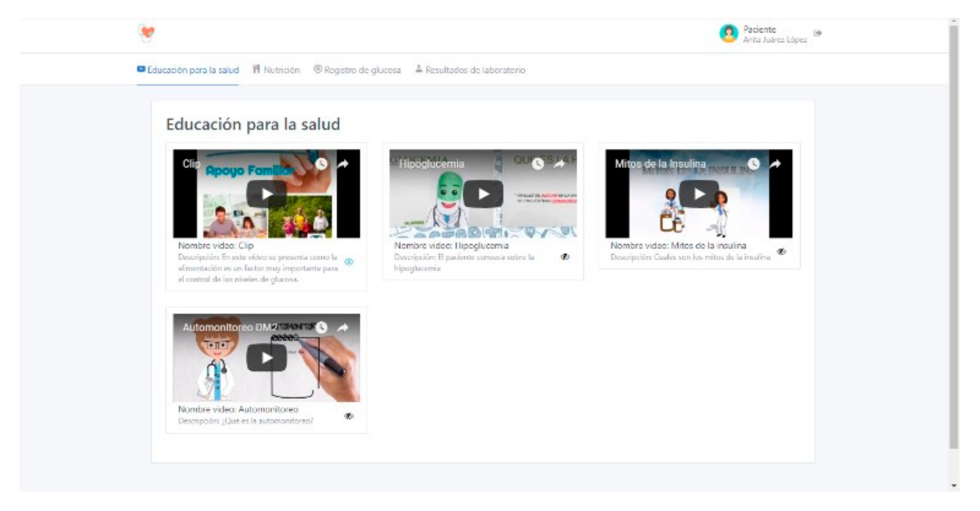Toggle viewed eye icon for Hipoglucemia video
Viewport: 980px width, 511px height.
coord(565,257)
